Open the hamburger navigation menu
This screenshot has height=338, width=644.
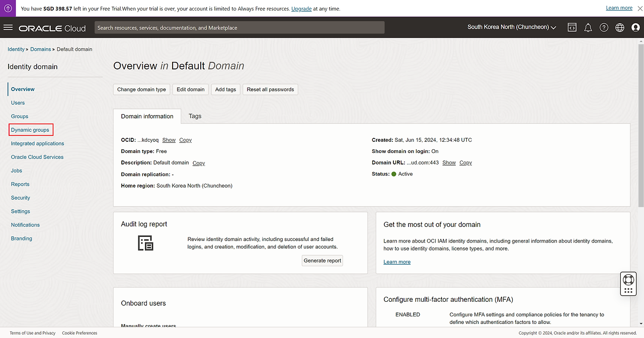tap(8, 28)
